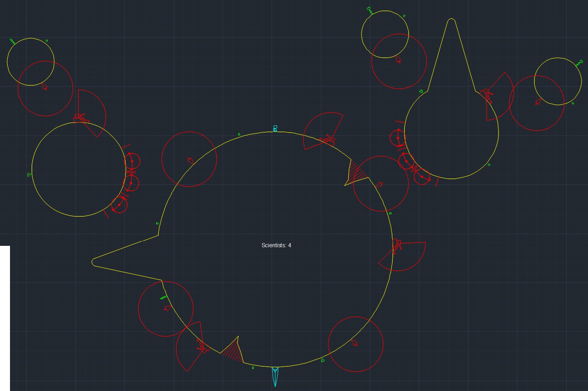The image size is (588, 391).
Task: Select the green satellite on the far-right small circle
Action: [x=579, y=63]
